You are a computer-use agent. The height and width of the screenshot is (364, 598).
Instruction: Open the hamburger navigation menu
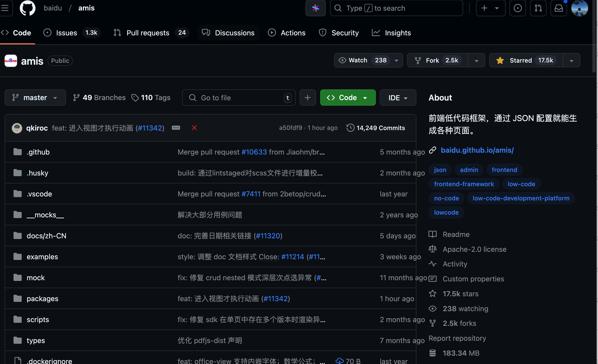pos(5,8)
